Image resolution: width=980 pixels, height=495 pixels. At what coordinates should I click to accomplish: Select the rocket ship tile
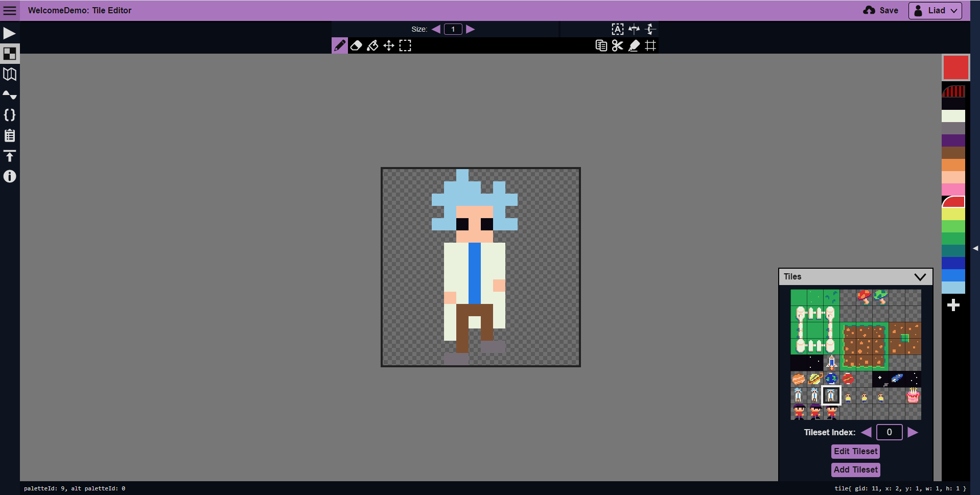tap(831, 362)
